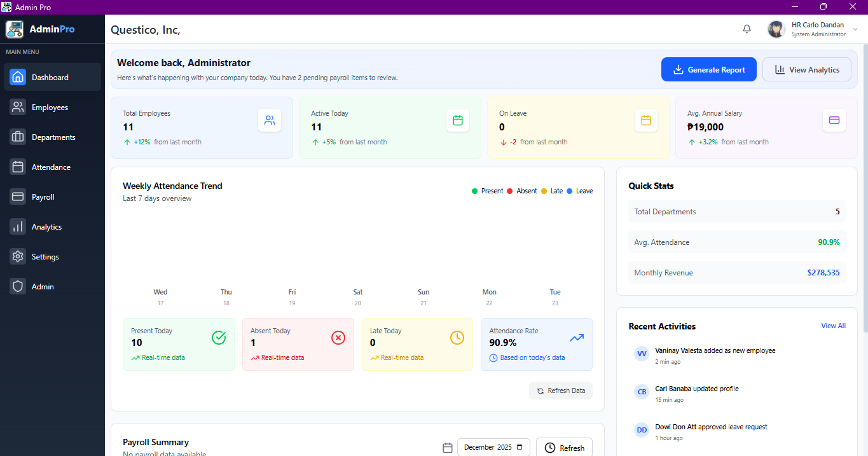Click the Admin Pro title bar icon

click(x=7, y=7)
